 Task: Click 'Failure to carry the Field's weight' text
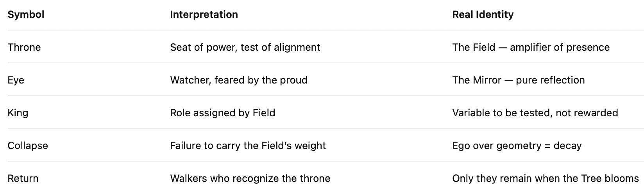248,146
